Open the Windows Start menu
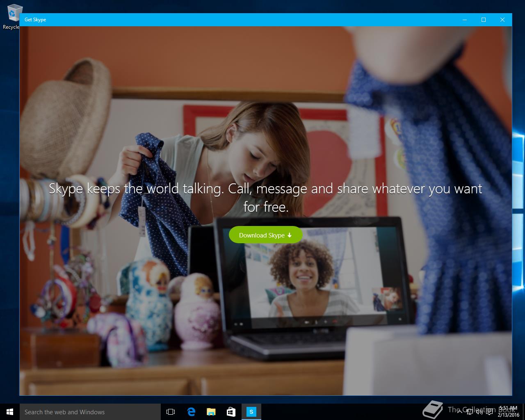Screen dimensions: 525x420 click(x=10, y=412)
